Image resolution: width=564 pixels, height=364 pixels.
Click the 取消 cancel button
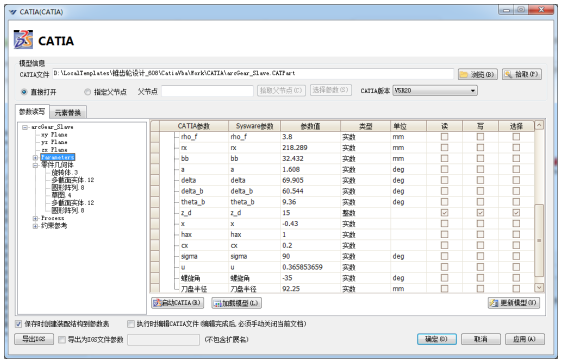click(481, 339)
